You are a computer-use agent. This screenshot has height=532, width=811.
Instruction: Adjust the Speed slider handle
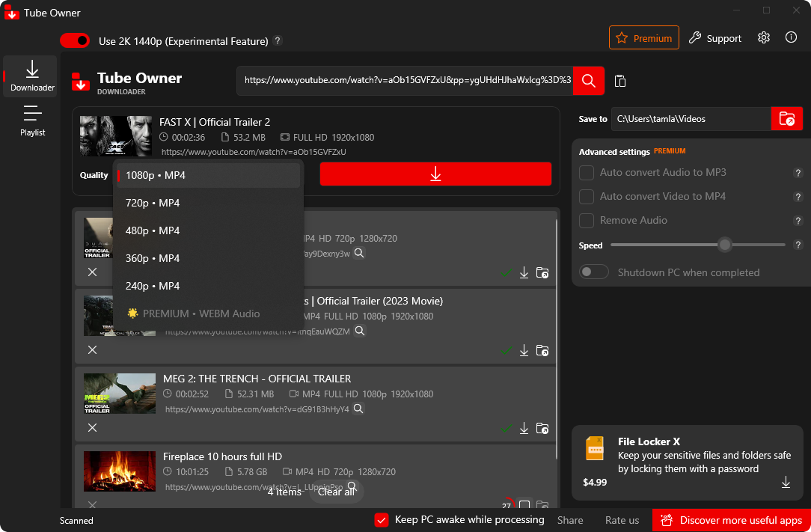pyautogui.click(x=725, y=245)
